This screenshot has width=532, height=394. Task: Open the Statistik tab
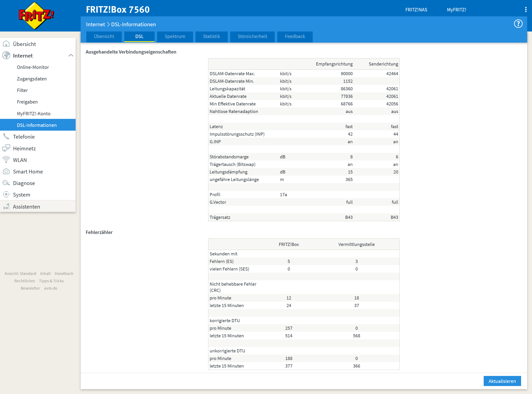(x=211, y=37)
